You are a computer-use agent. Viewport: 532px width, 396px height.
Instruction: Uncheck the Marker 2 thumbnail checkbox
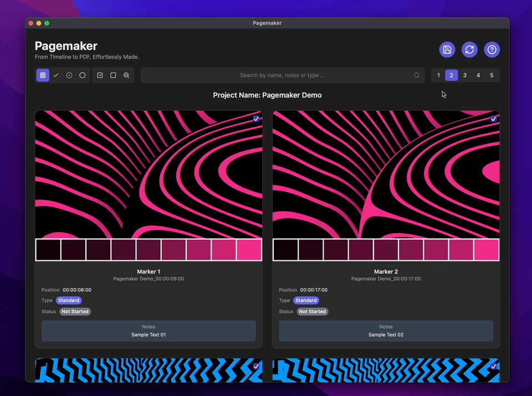(x=493, y=119)
